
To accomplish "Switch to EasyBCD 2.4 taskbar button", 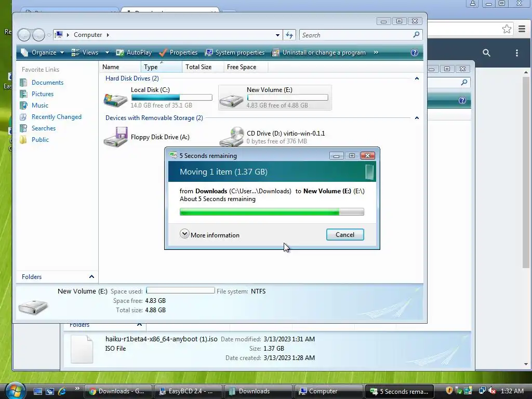I will coord(189,391).
